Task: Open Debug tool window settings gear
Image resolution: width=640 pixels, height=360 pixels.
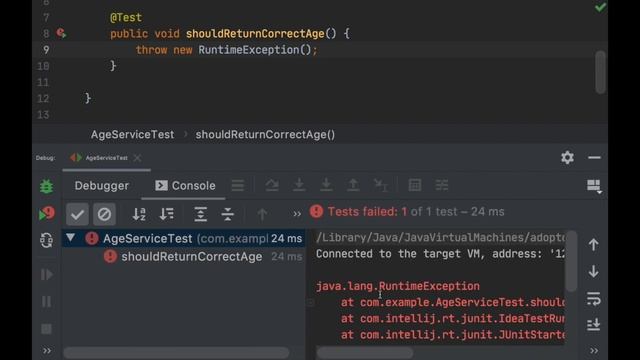Action: (567, 158)
